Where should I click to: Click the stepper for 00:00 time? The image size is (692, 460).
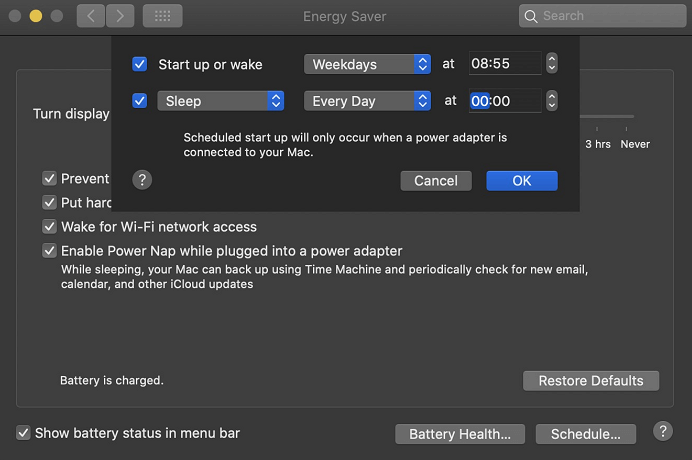tap(552, 101)
